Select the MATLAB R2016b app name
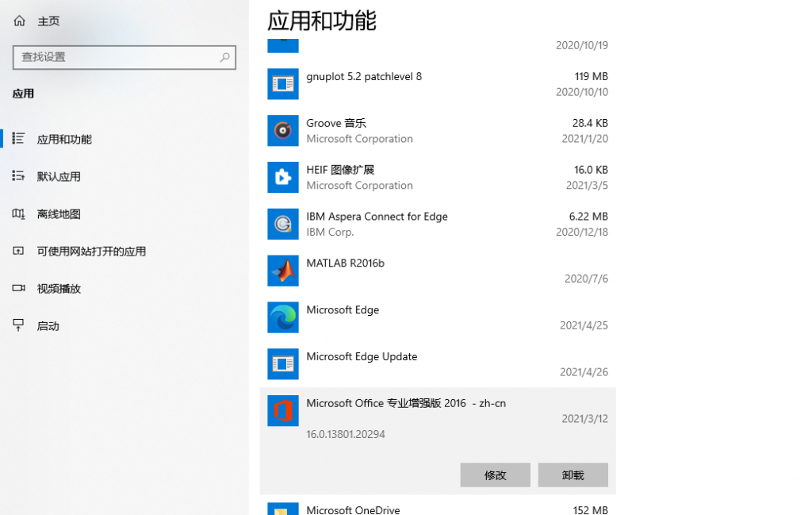This screenshot has width=812, height=515. tap(346, 263)
